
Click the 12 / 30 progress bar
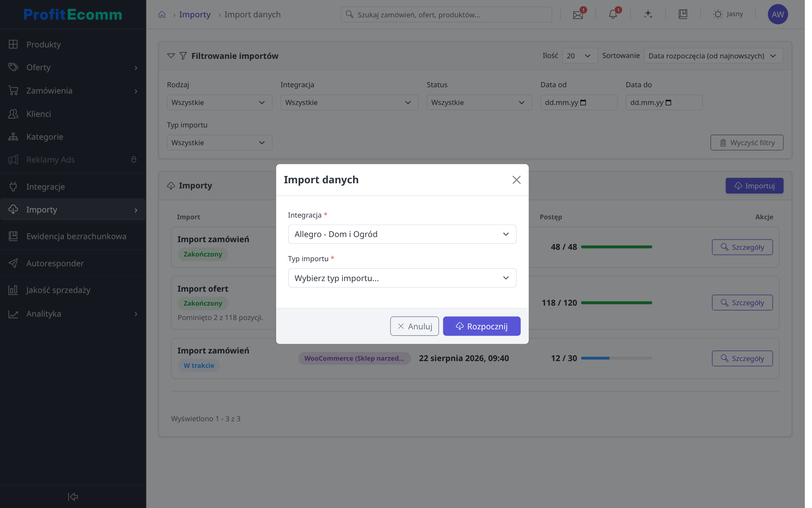click(x=616, y=358)
